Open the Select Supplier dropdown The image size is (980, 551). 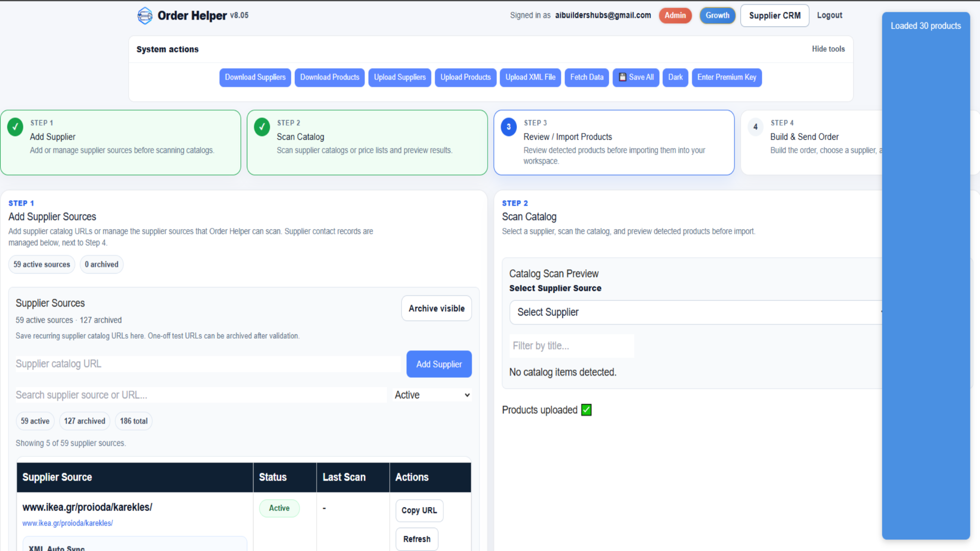[x=696, y=312]
